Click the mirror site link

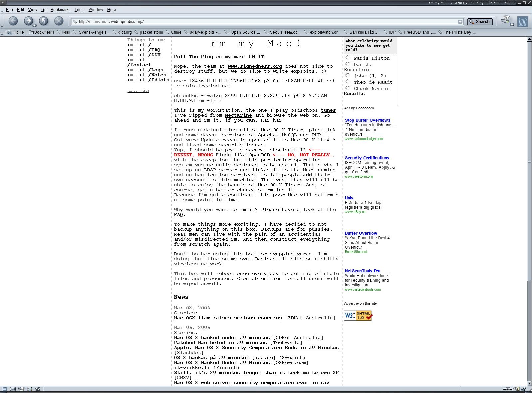(x=138, y=91)
